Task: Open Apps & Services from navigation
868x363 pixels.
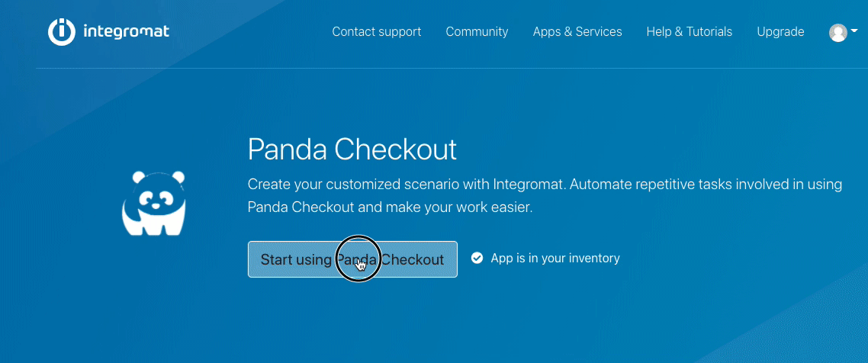Action: (577, 32)
